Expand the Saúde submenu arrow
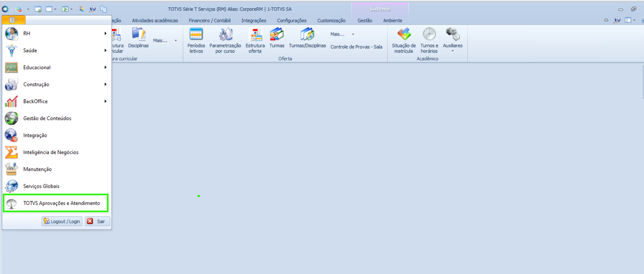Screen dimensions: 644x274 (x=106, y=51)
